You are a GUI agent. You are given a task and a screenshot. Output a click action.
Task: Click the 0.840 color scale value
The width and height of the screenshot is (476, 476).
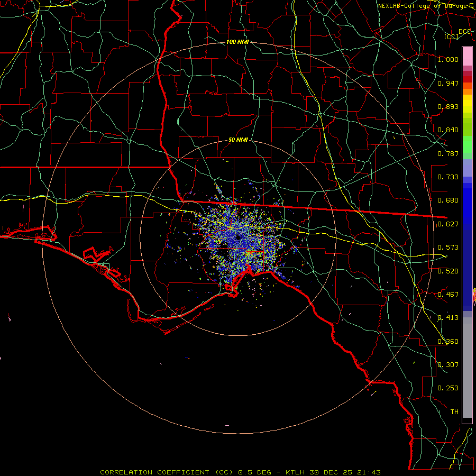pyautogui.click(x=448, y=130)
